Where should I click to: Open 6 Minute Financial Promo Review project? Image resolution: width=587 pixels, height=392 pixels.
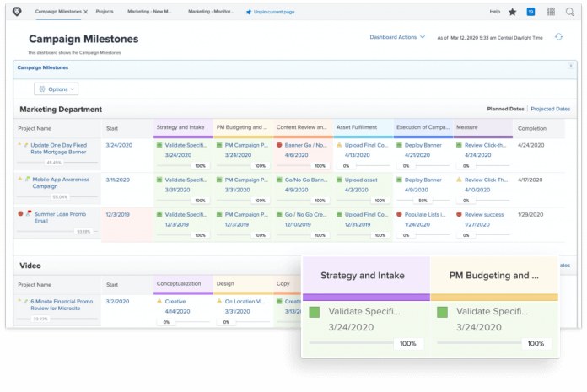62,304
